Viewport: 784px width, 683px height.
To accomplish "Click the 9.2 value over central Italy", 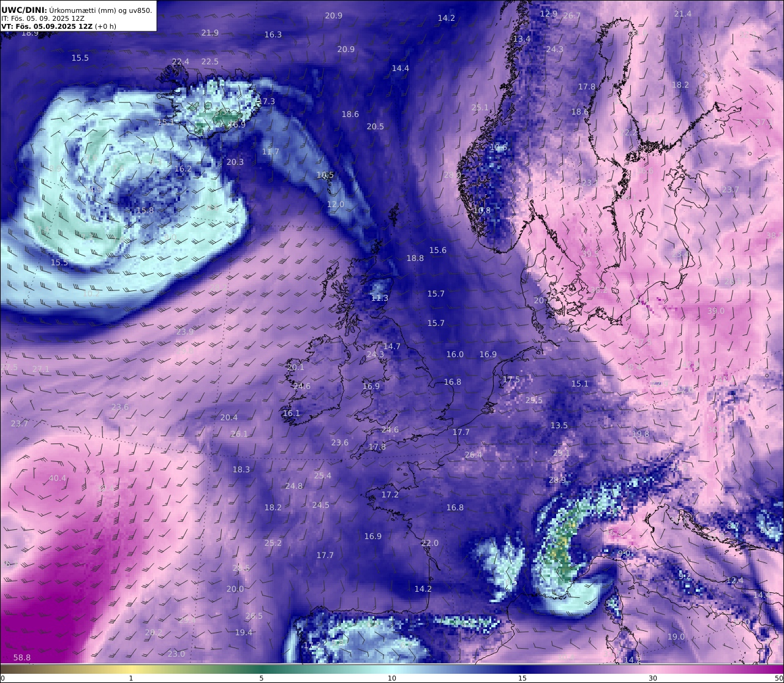I will tap(685, 576).
